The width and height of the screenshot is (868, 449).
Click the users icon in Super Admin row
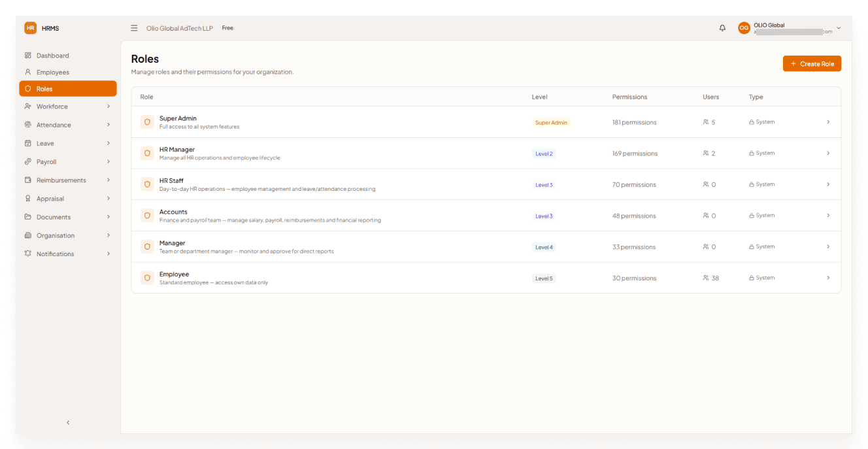pyautogui.click(x=706, y=122)
